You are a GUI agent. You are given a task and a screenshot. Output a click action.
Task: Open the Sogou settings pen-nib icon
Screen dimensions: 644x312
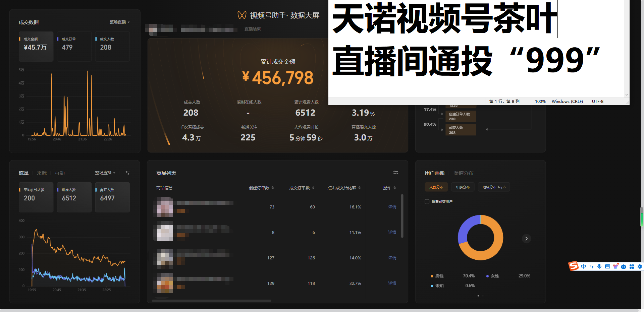[640, 266]
